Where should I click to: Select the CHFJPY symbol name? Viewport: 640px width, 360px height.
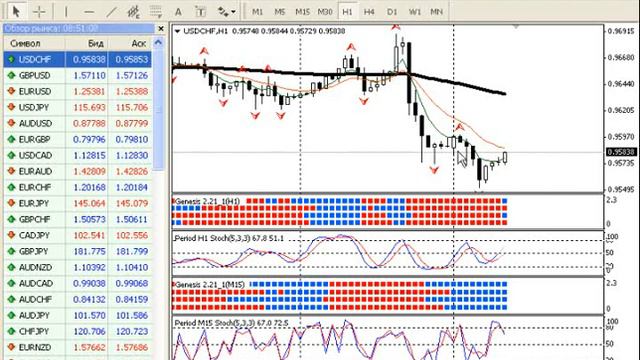pyautogui.click(x=34, y=331)
